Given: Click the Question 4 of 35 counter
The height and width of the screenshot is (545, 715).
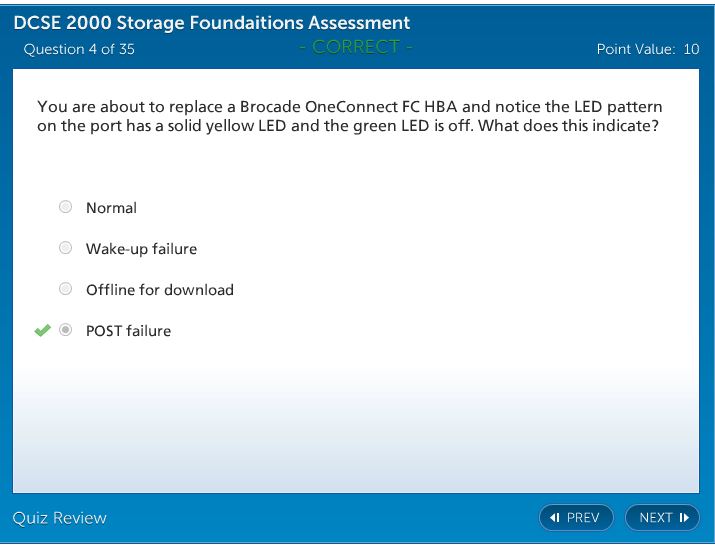Looking at the screenshot, I should tap(79, 49).
